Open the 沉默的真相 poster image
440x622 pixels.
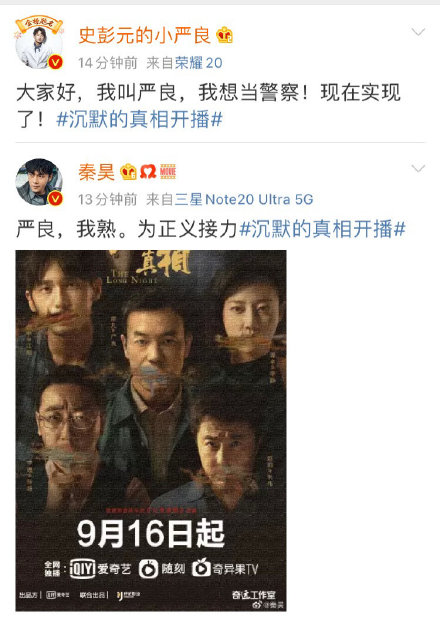click(151, 430)
